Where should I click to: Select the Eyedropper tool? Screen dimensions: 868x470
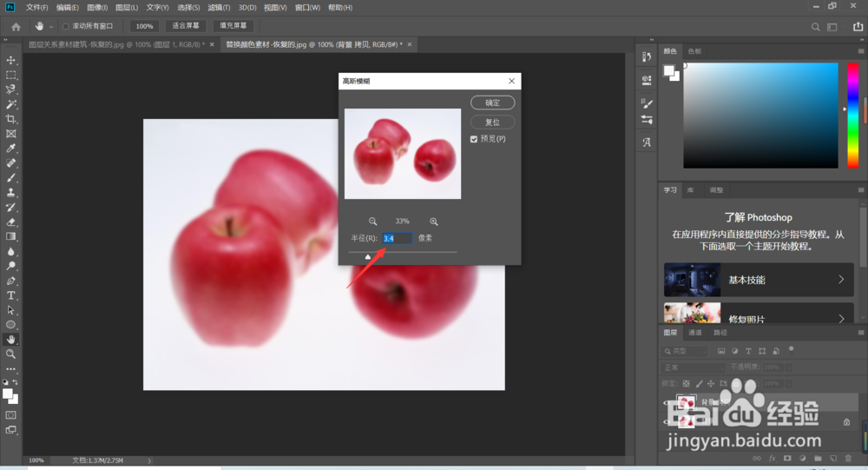click(x=10, y=148)
